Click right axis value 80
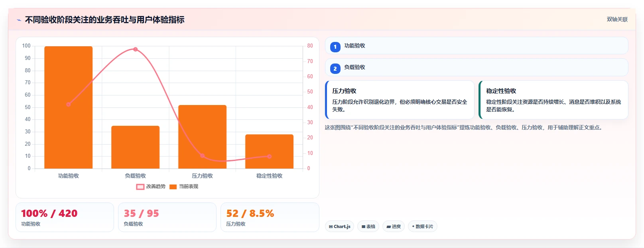The height and width of the screenshot is (248, 644). coord(310,46)
